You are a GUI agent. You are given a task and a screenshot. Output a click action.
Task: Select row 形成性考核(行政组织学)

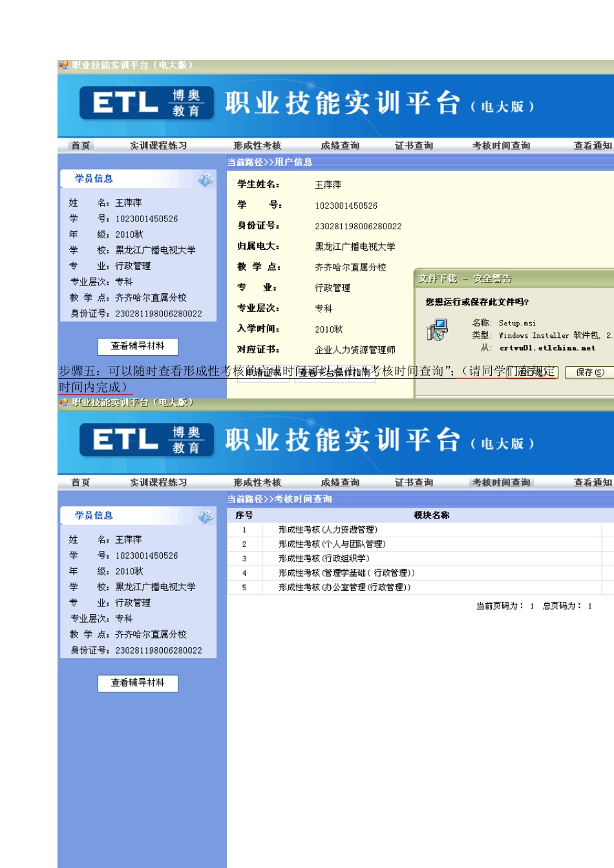pos(414,558)
